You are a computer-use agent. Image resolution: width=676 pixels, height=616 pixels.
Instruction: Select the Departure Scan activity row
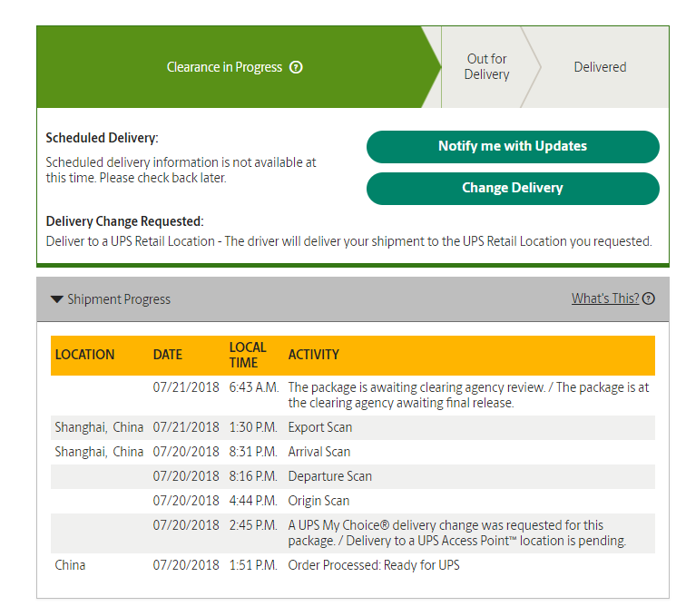point(353,477)
